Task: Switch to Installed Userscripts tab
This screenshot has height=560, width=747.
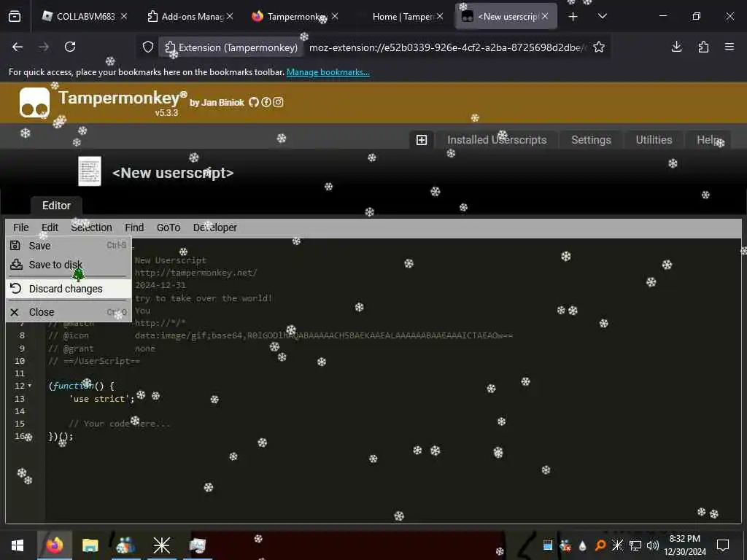Action: 497,140
